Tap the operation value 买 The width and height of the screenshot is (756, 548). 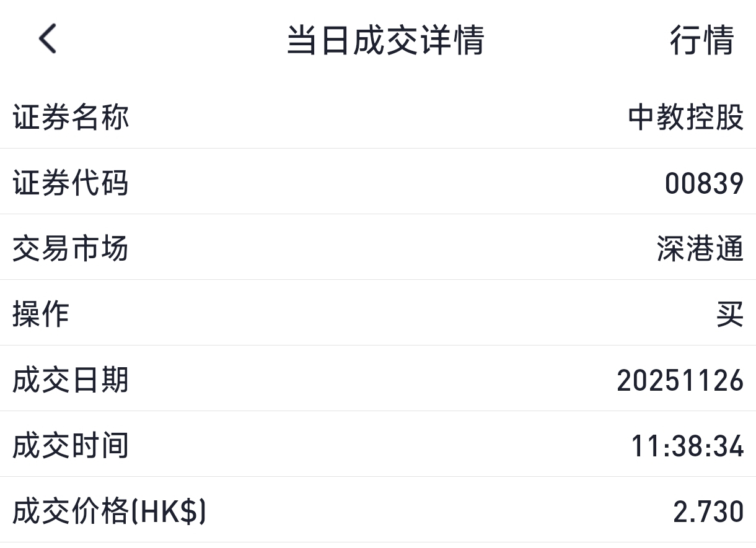729,315
